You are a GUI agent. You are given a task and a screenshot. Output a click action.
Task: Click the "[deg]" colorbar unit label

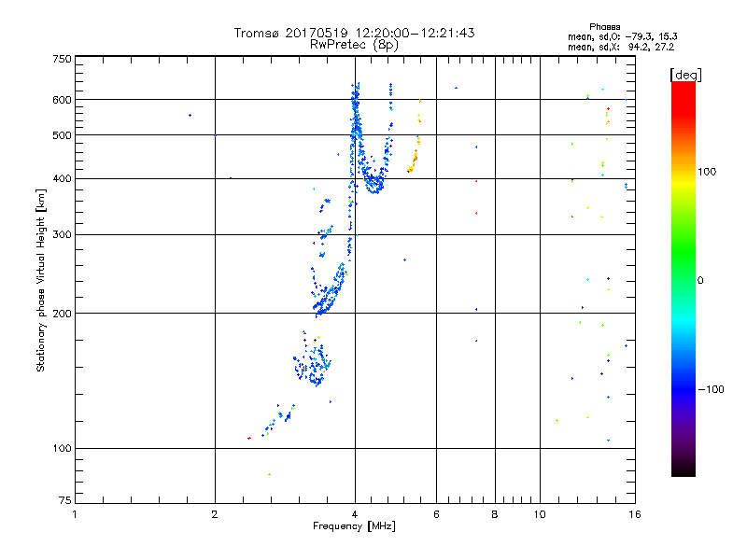(x=685, y=75)
